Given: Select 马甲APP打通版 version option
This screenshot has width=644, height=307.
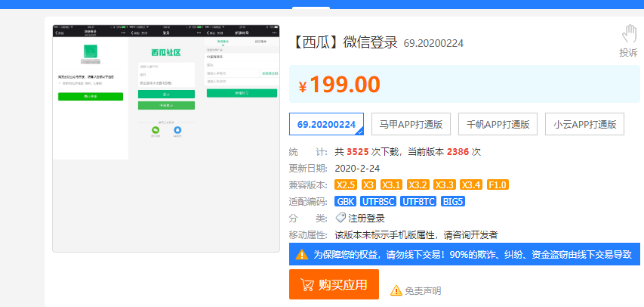Looking at the screenshot, I should click(411, 124).
